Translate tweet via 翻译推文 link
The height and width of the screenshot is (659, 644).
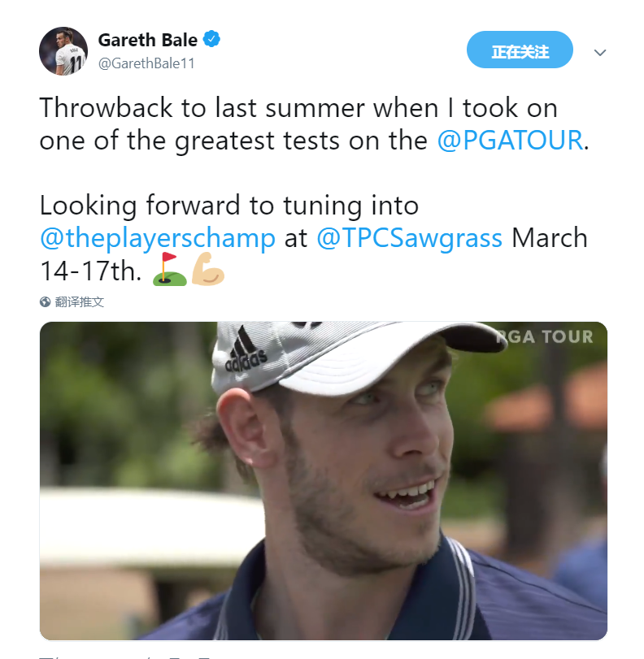pyautogui.click(x=80, y=301)
